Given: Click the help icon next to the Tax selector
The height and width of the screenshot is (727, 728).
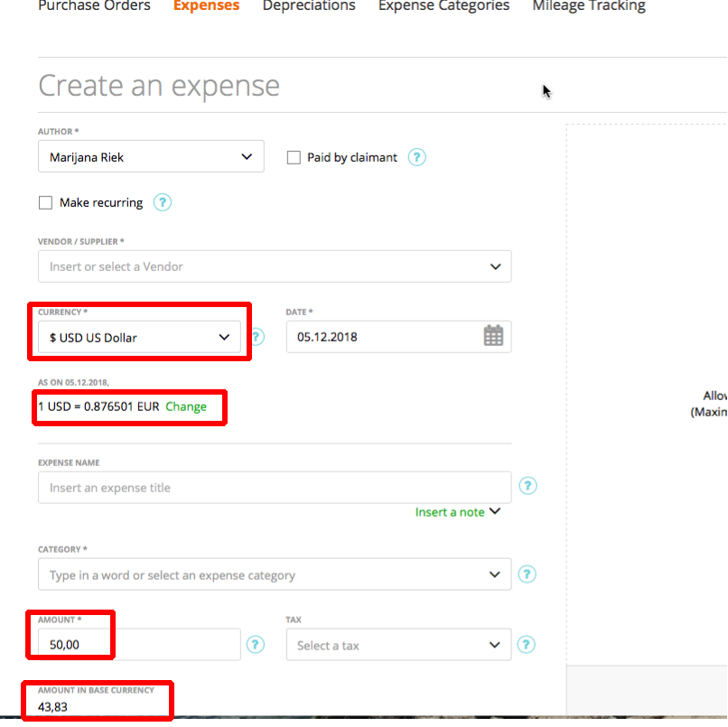Looking at the screenshot, I should 527,645.
